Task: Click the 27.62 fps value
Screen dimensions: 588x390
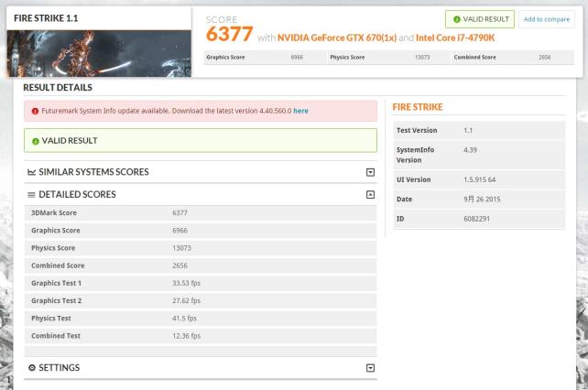Action: tap(186, 301)
